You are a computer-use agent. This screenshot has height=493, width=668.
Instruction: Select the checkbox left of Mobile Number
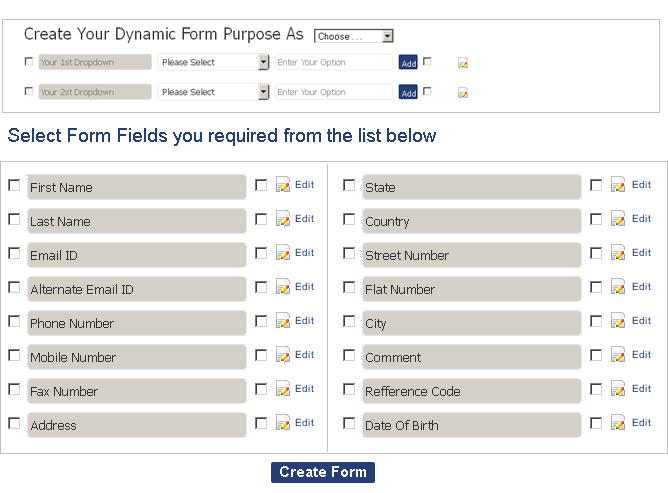coord(14,355)
